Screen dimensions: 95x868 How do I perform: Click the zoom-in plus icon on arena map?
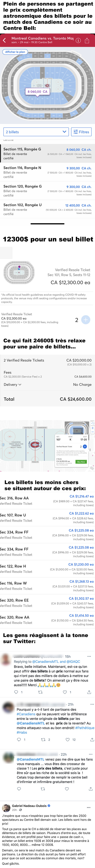click(93, 428)
